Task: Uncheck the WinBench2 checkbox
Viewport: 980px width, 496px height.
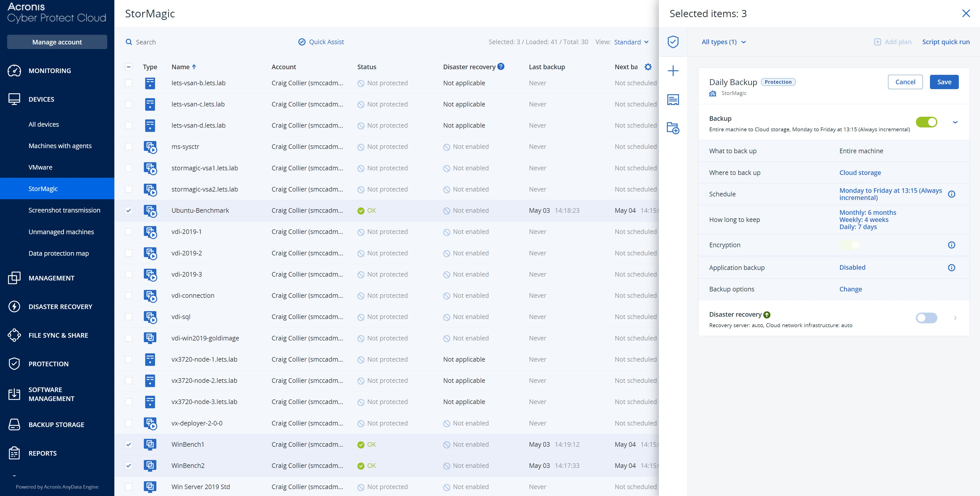Action: click(x=129, y=466)
